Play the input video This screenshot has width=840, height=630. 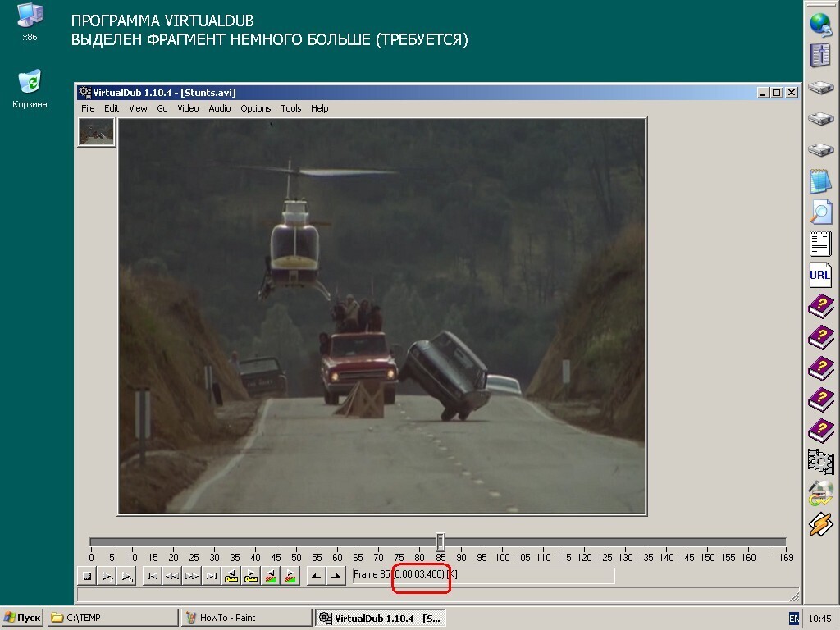[x=107, y=577]
